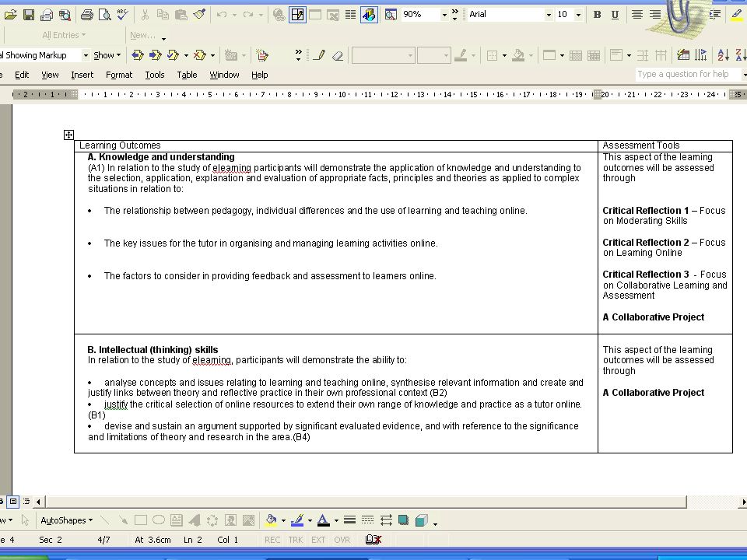
Task: Click the Document Map icon beside zoom box
Action: pos(391,15)
